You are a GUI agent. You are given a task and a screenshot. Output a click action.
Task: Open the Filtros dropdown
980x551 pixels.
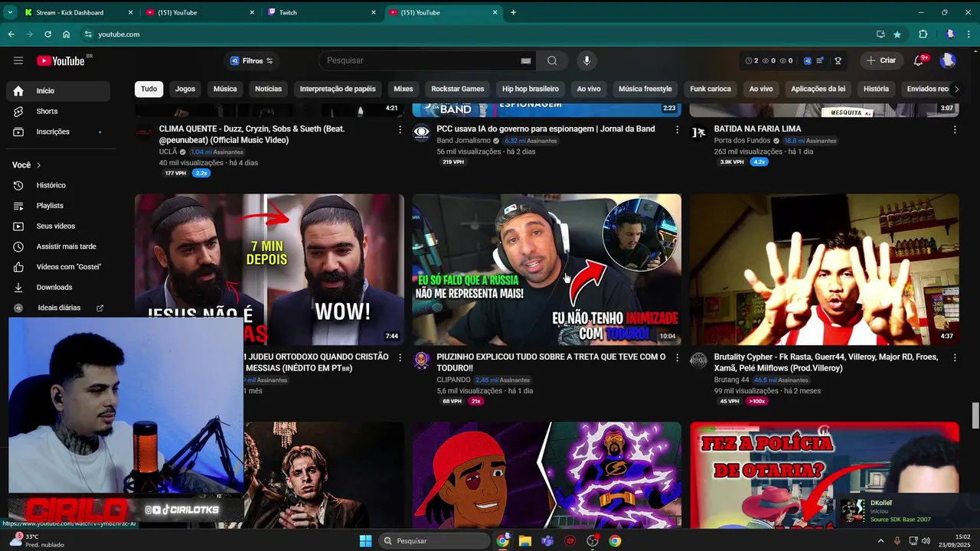pyautogui.click(x=252, y=60)
